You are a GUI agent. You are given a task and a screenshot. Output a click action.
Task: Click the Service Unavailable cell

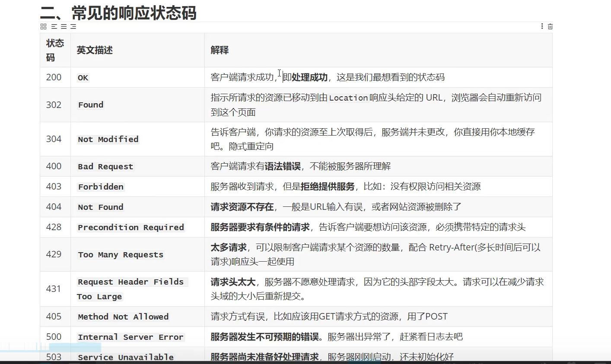(137, 355)
